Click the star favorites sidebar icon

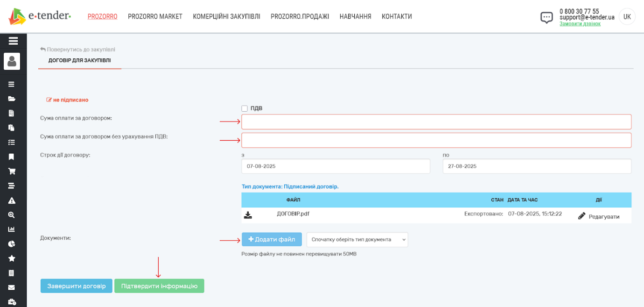12,258
